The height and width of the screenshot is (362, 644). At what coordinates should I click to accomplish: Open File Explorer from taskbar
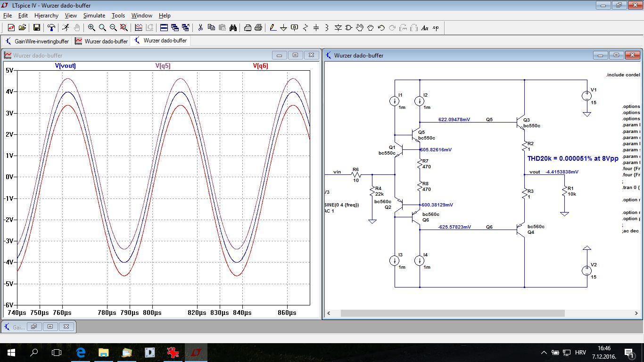(104, 352)
